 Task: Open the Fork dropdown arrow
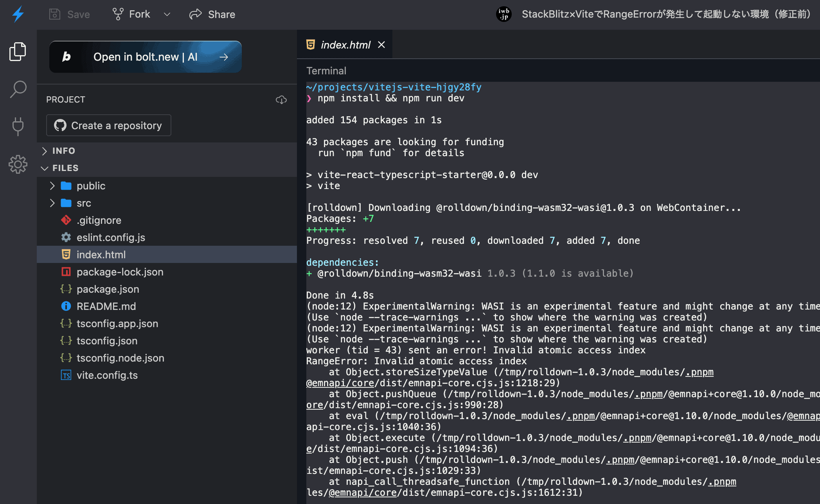(167, 14)
